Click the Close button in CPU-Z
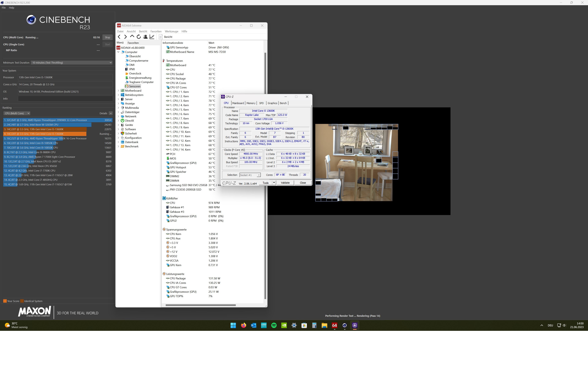The image size is (588, 378). (303, 183)
